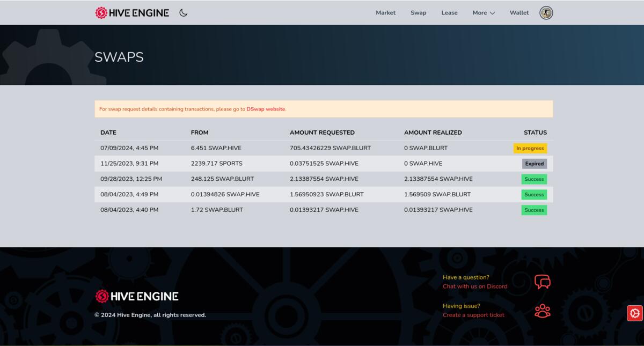Click the 705.43426229 SWAP.BLURT requested amount

[x=330, y=148]
